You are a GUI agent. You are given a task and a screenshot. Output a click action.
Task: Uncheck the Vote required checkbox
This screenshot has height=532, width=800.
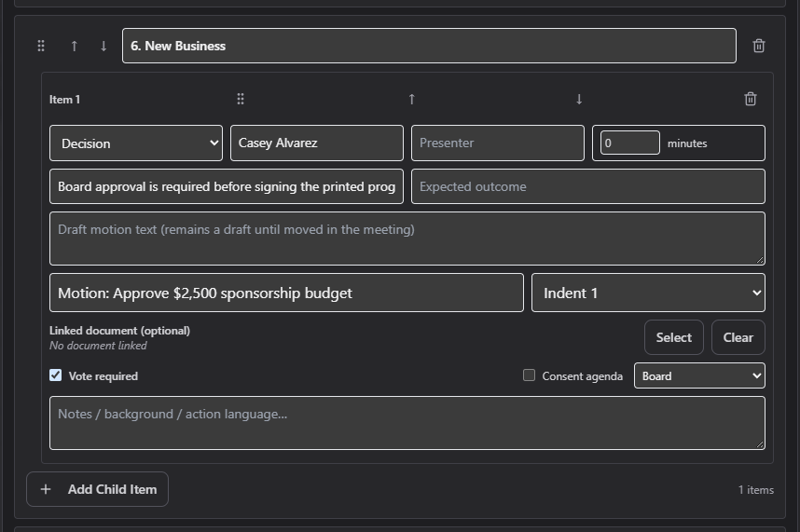click(x=56, y=375)
